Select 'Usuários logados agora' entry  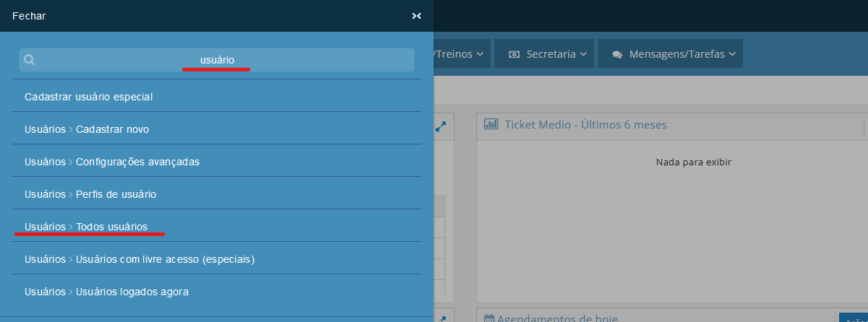106,292
